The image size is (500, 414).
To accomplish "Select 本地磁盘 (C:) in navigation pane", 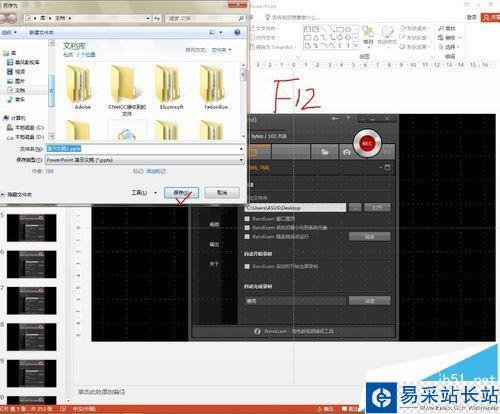I will 26,127.
